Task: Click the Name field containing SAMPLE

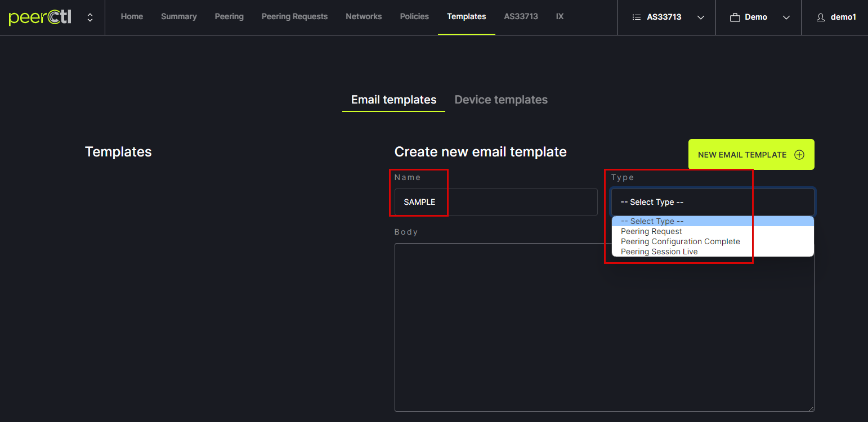Action: coord(495,202)
